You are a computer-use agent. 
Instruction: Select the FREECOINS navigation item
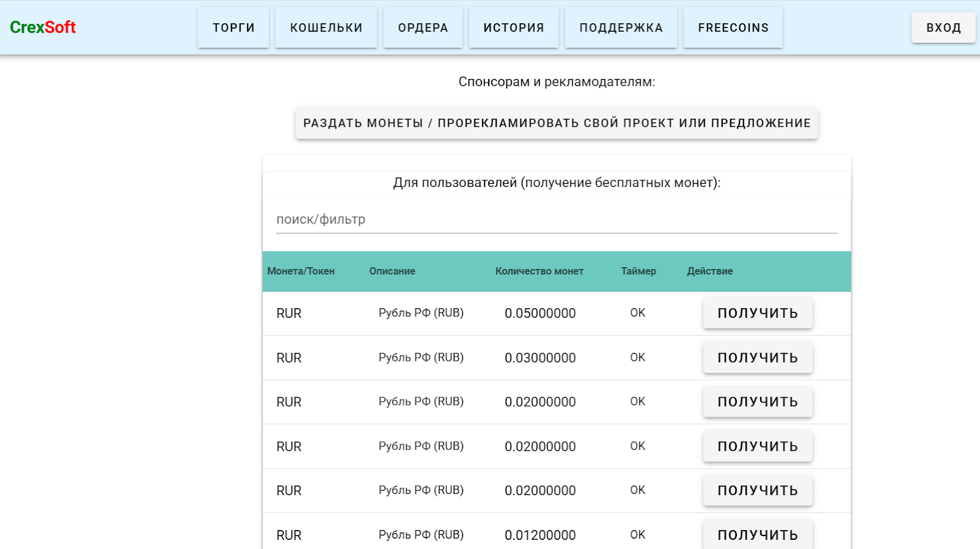pos(733,28)
